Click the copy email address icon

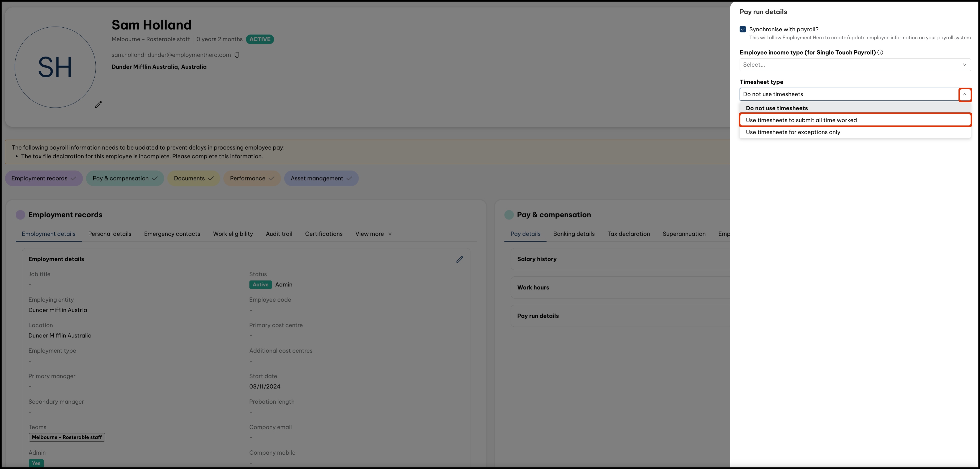[x=237, y=55]
